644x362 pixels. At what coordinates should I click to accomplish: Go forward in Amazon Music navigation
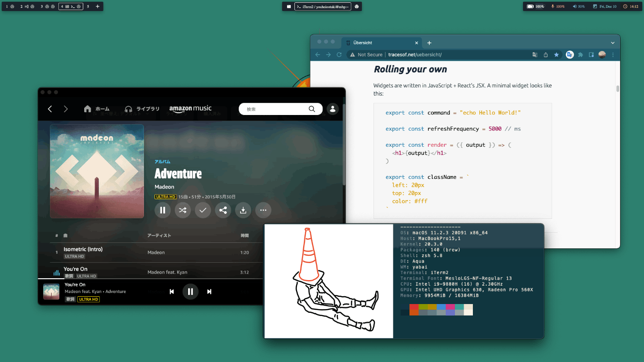coord(66,109)
